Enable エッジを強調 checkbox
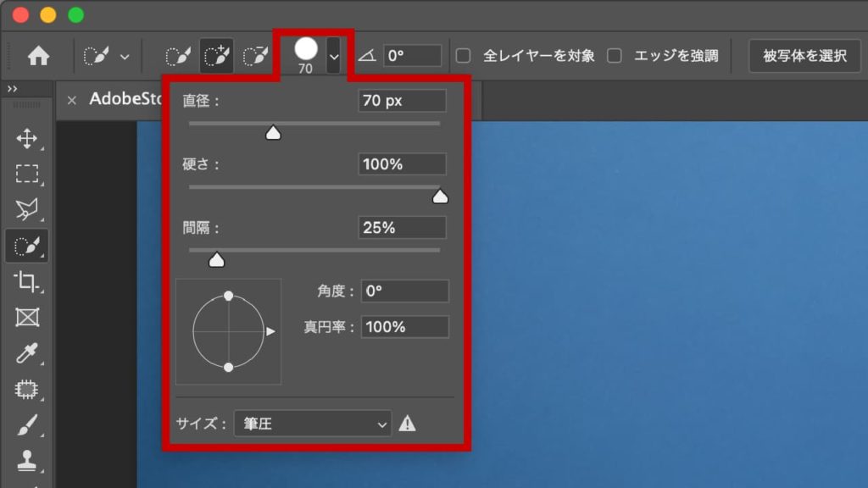This screenshot has width=868, height=488. point(615,55)
